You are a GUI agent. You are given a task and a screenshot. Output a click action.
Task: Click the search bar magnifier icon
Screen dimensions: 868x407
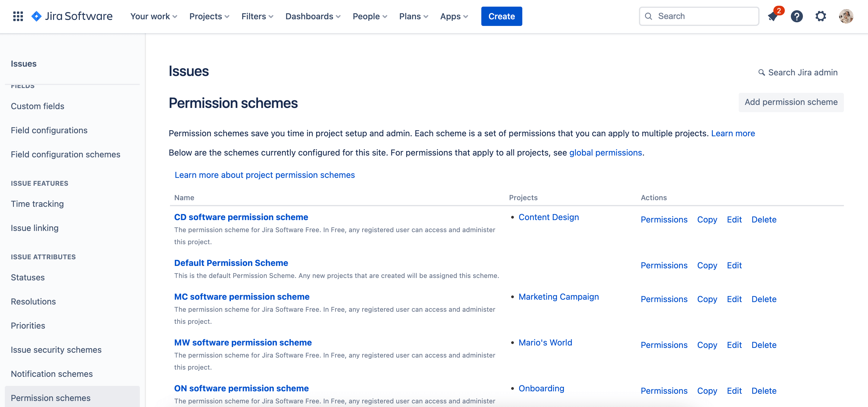649,16
